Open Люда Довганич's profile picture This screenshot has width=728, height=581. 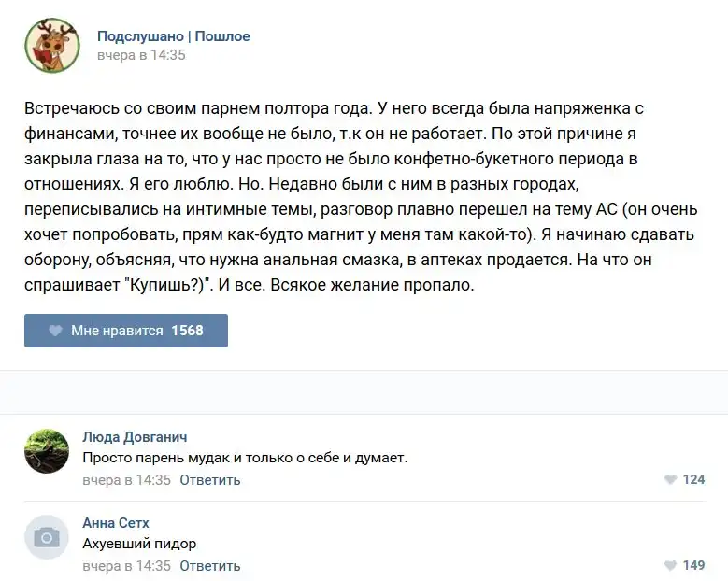point(47,451)
